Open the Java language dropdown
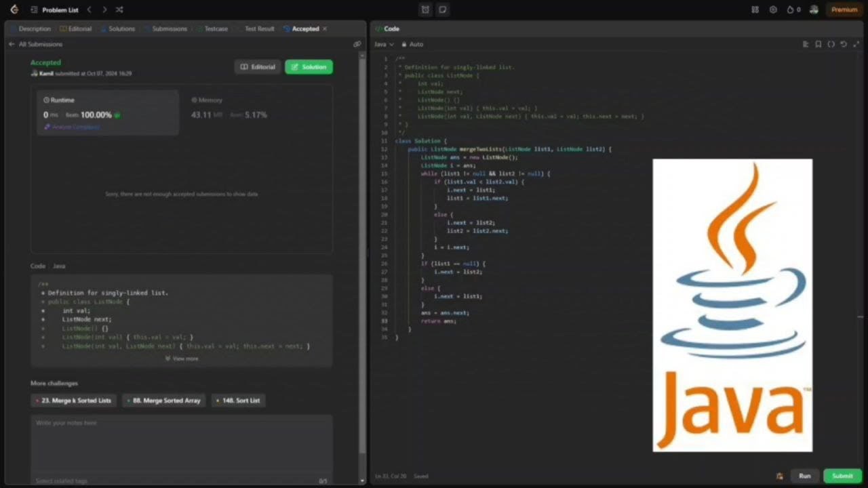Viewport: 868px width, 488px height. (x=384, y=44)
